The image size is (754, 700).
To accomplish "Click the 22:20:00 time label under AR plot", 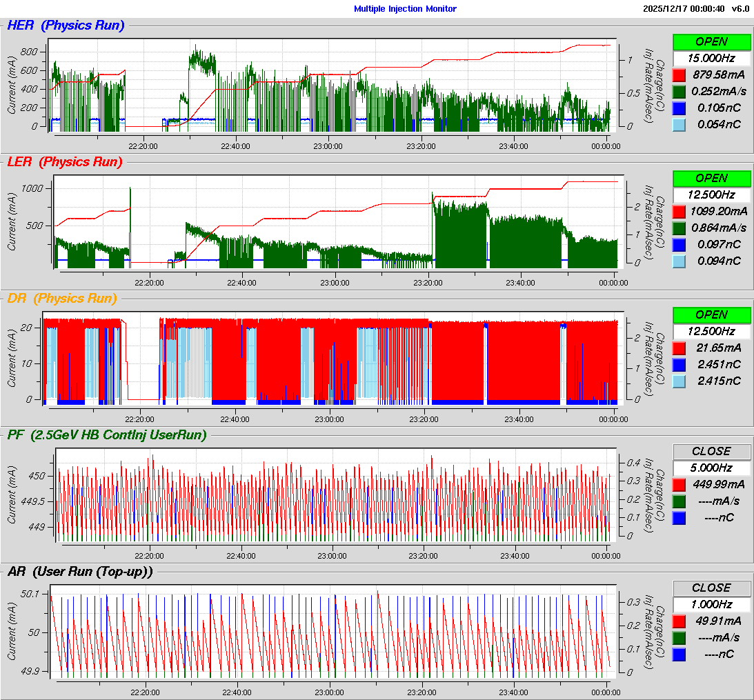I will (145, 692).
